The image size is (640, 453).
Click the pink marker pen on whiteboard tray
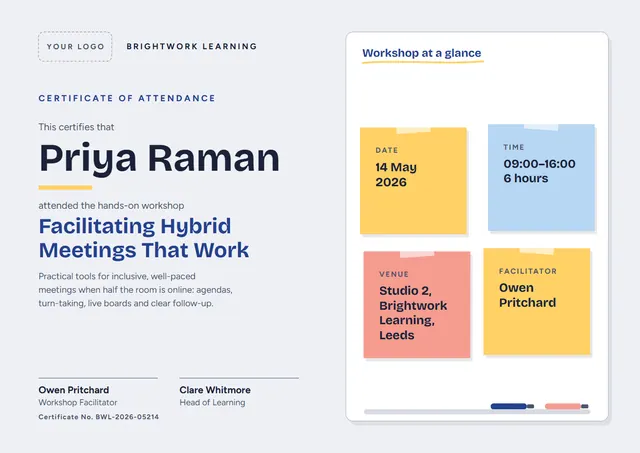click(x=567, y=406)
